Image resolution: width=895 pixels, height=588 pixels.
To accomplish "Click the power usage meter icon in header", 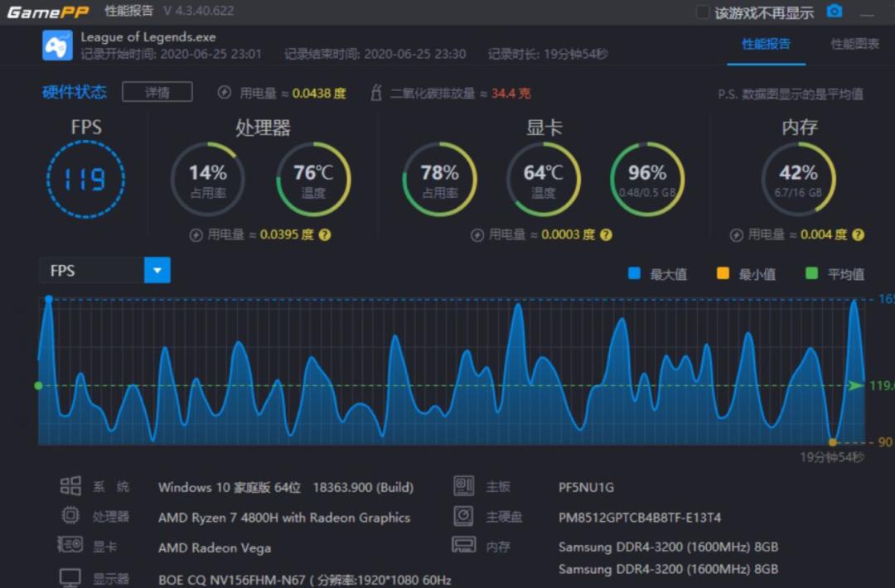I will coord(225,93).
